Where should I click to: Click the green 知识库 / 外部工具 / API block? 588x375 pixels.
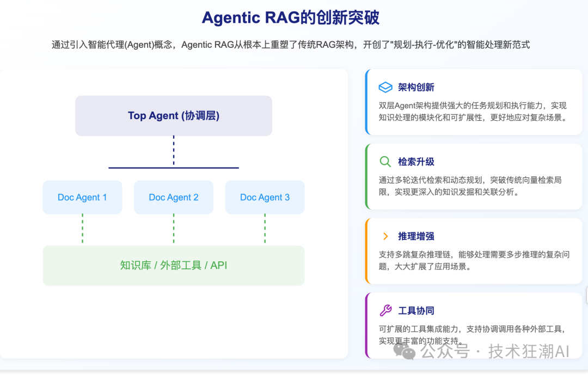click(x=173, y=266)
